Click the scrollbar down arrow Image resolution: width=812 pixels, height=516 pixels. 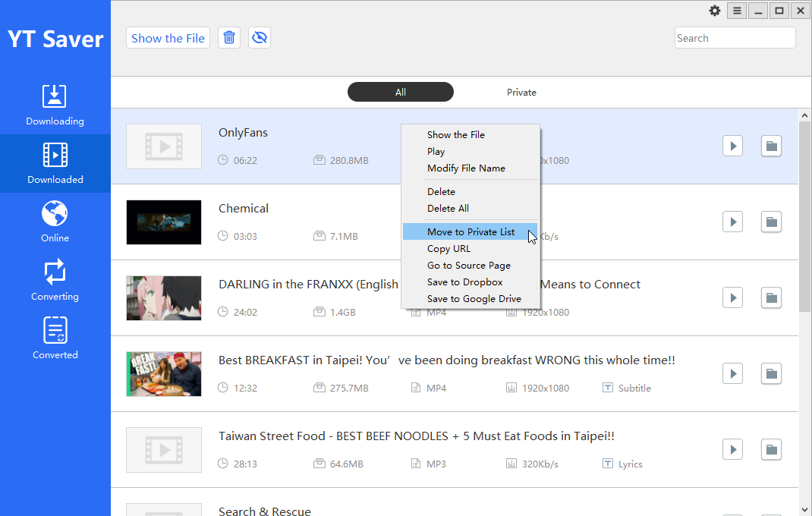(804, 510)
